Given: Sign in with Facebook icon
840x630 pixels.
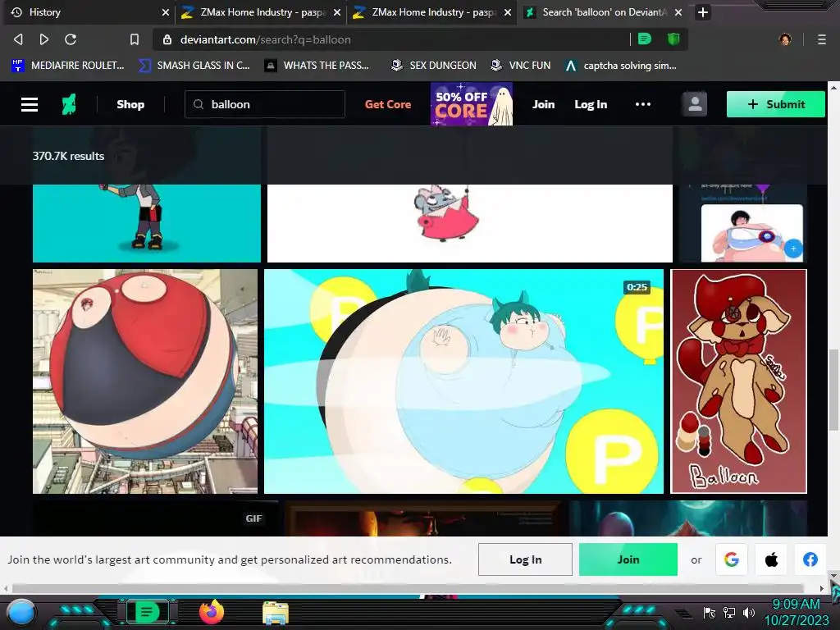Looking at the screenshot, I should (x=810, y=559).
